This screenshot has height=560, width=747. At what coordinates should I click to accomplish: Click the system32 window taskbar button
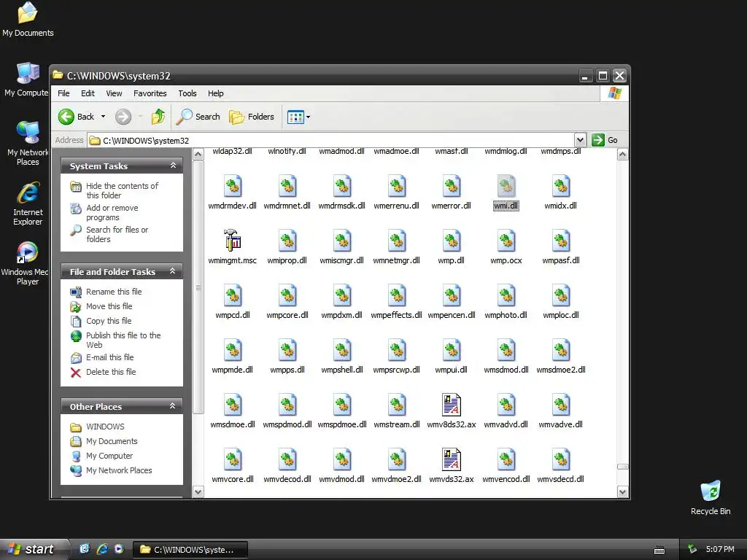(x=190, y=550)
